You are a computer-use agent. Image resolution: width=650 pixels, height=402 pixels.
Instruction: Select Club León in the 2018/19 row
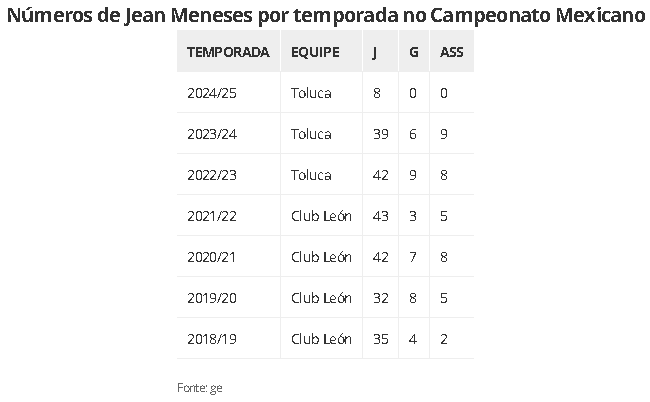[321, 339]
